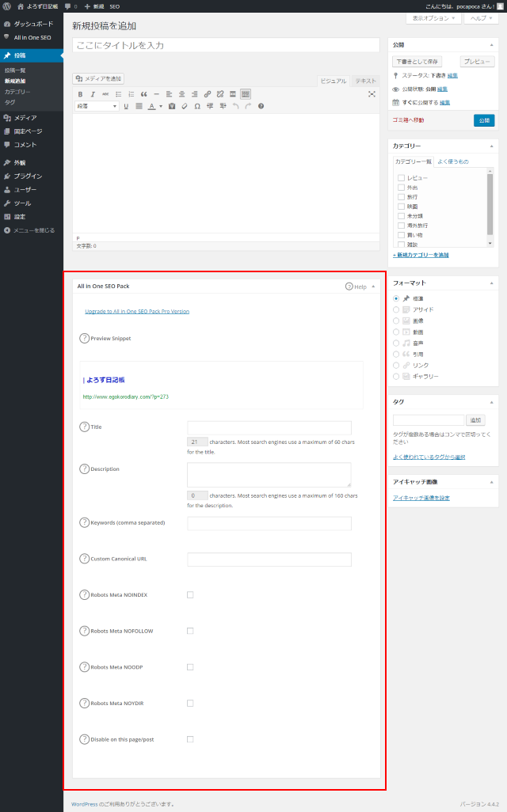The height and width of the screenshot is (812, 507).
Task: Collapse the フォーマット panel
Action: tap(491, 283)
